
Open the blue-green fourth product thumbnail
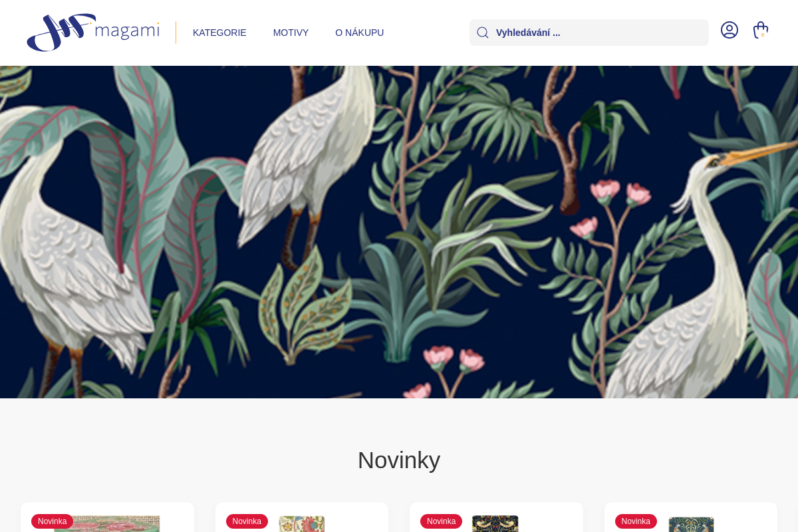coord(691,524)
